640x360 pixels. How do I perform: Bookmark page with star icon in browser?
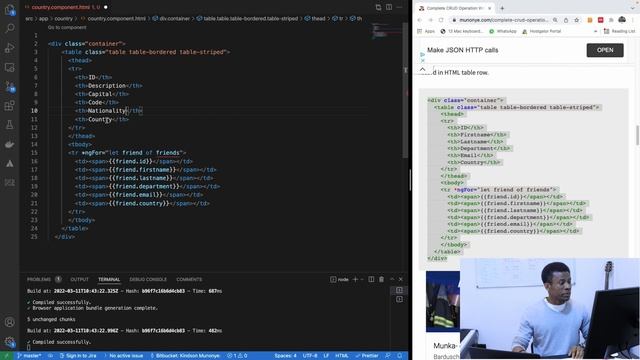click(x=576, y=20)
